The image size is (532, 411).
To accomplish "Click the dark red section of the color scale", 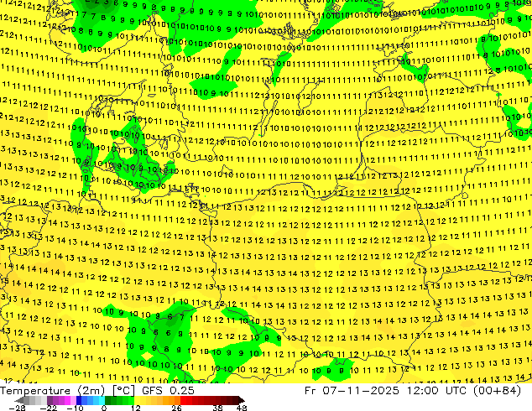I will click(x=209, y=400).
